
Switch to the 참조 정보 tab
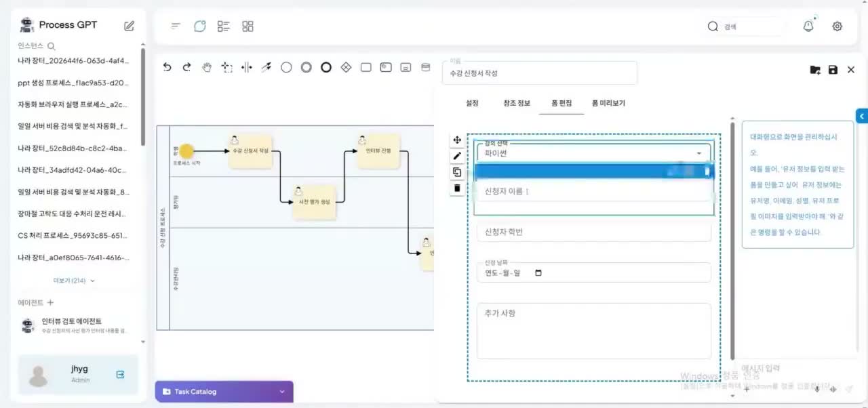[x=517, y=103]
